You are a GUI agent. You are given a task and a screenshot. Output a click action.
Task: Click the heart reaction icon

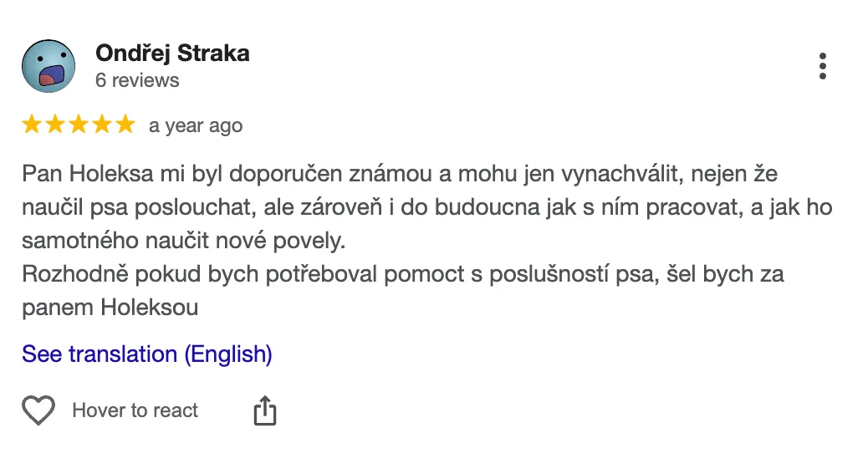click(x=38, y=410)
